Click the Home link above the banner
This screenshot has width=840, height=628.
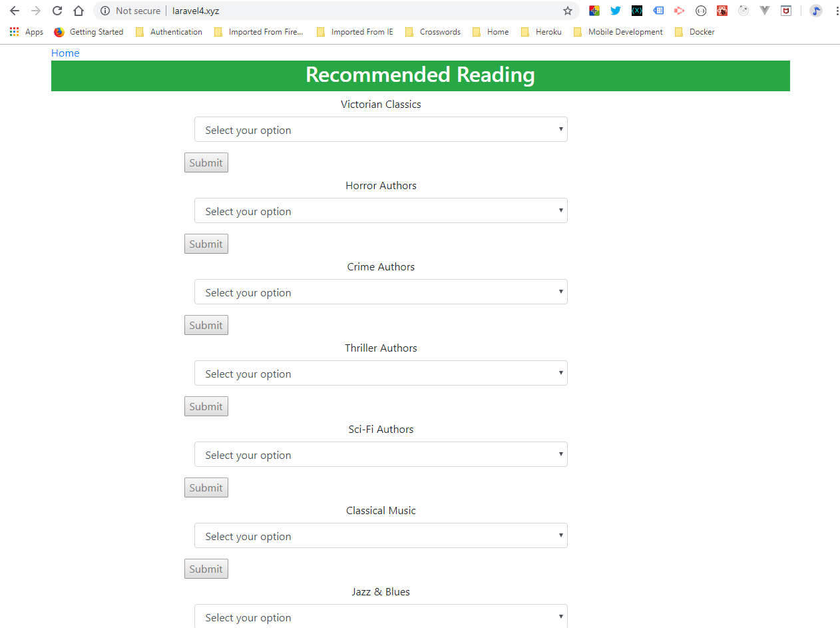65,53
